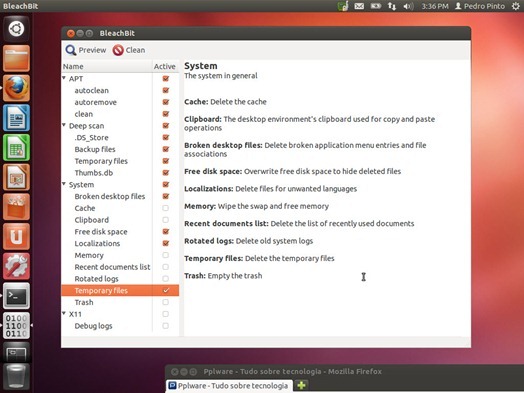Uncheck the autoclean checkbox
Image resolution: width=524 pixels, height=393 pixels.
166,90
